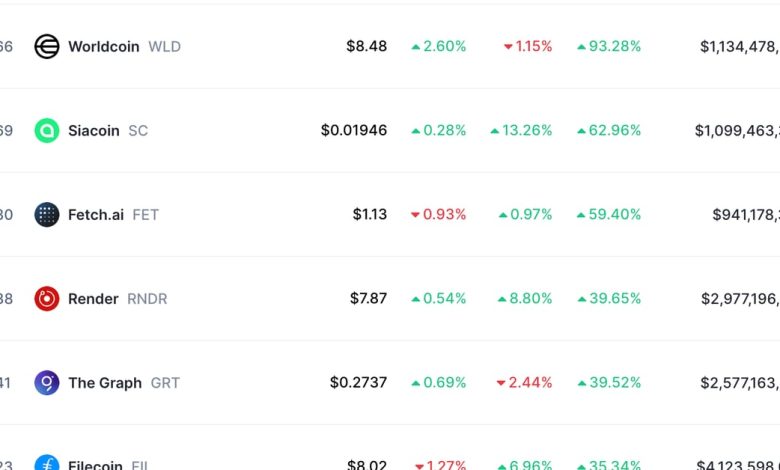Viewport: 780px width, 470px height.
Task: Click the Render red logo icon
Action: pos(47,298)
